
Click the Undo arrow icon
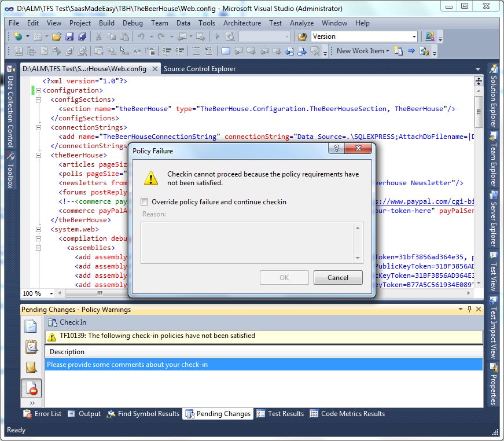(x=141, y=36)
